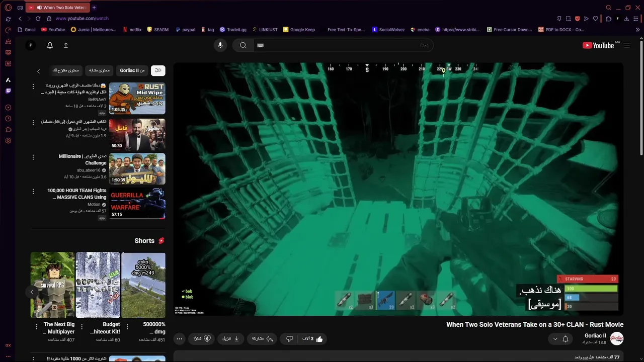
Task: Click the YouTube search magnifier button
Action: 243,45
